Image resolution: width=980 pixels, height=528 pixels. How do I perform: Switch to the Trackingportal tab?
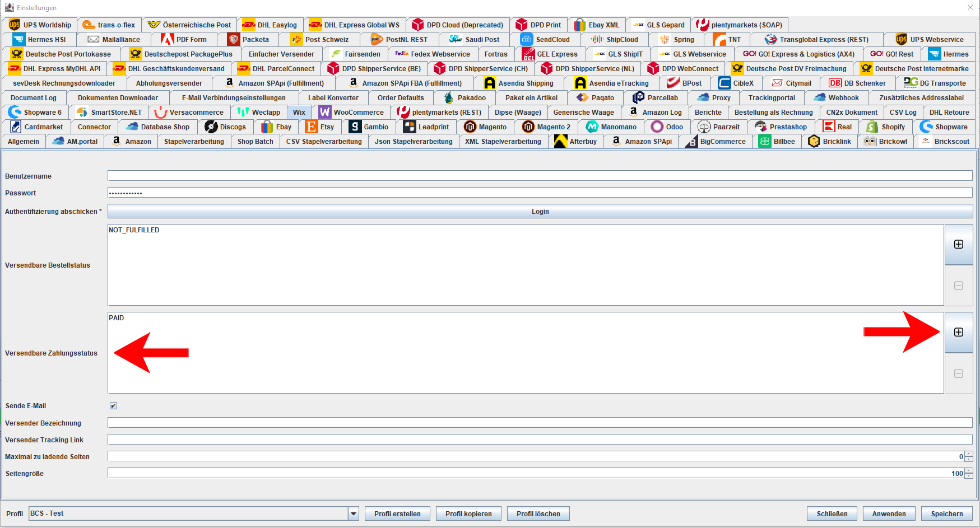772,97
